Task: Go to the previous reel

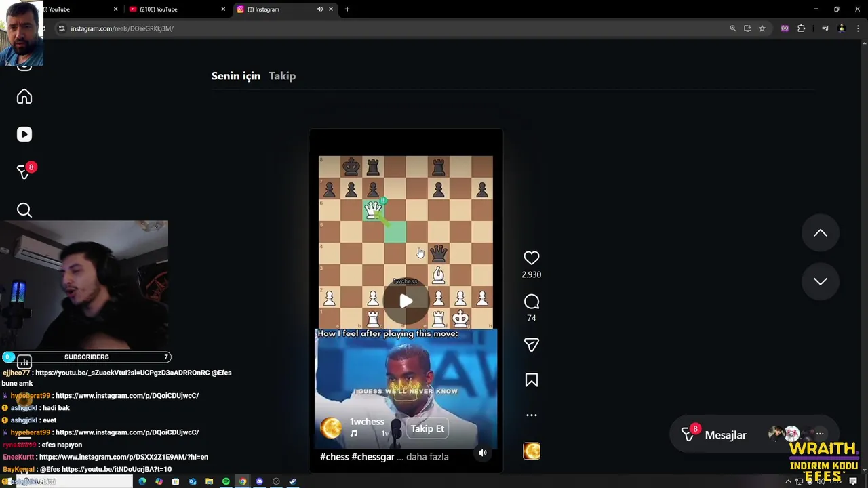Action: point(821,233)
